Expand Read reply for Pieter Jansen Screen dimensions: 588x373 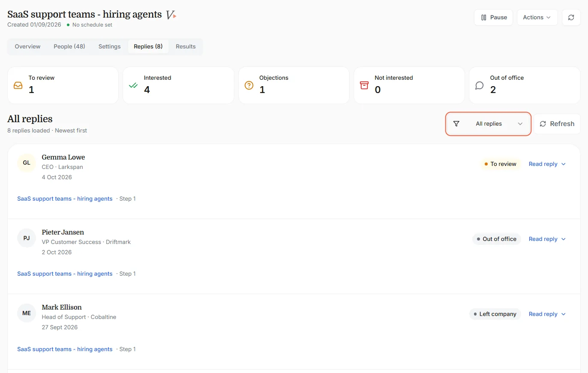pyautogui.click(x=547, y=239)
